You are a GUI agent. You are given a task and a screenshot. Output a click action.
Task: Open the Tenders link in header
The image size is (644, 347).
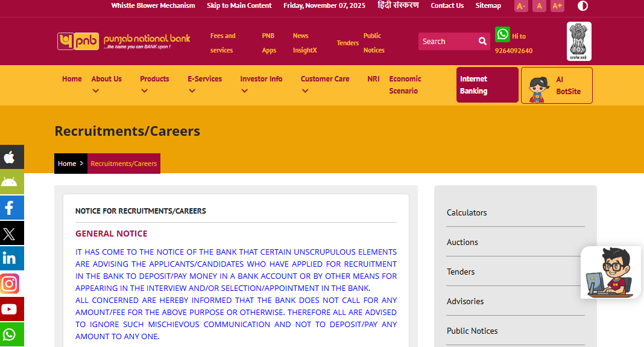pyautogui.click(x=347, y=43)
